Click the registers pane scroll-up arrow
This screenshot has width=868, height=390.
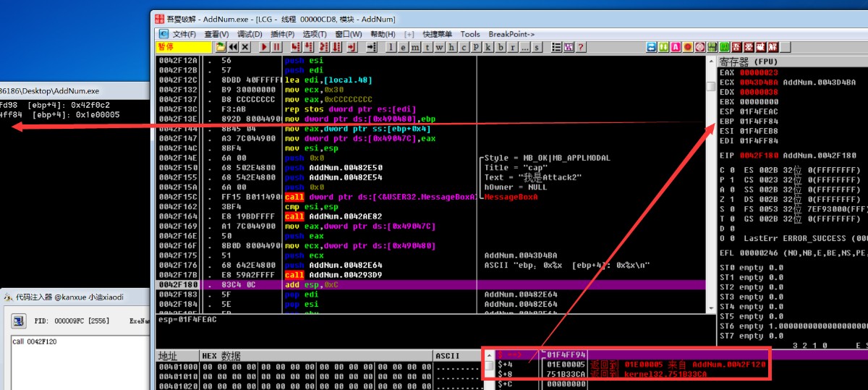(710, 62)
